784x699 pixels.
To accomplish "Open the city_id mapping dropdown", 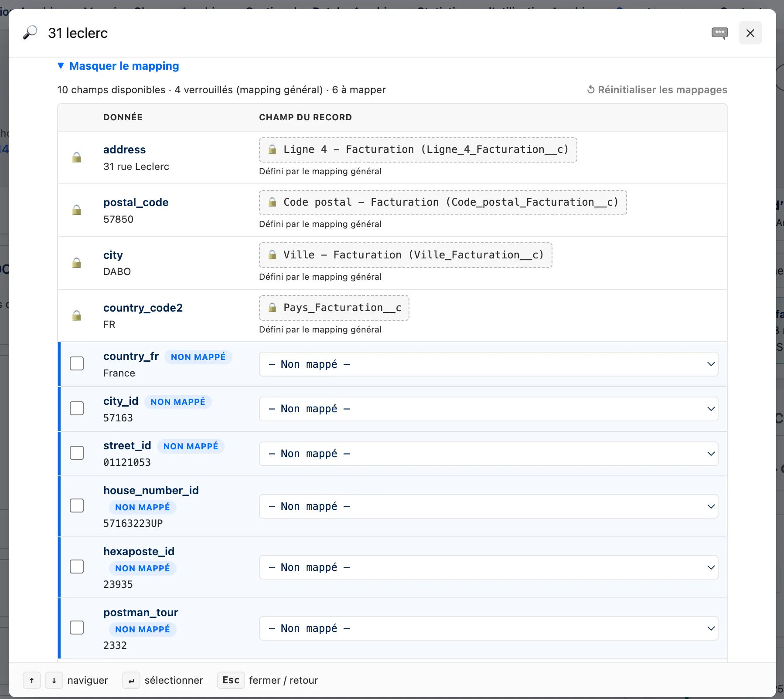I will click(x=488, y=409).
